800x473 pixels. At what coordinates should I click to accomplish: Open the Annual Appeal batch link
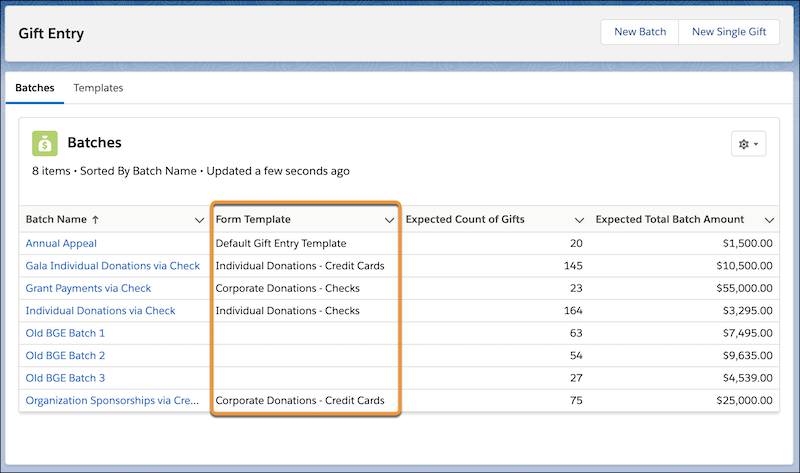click(61, 243)
